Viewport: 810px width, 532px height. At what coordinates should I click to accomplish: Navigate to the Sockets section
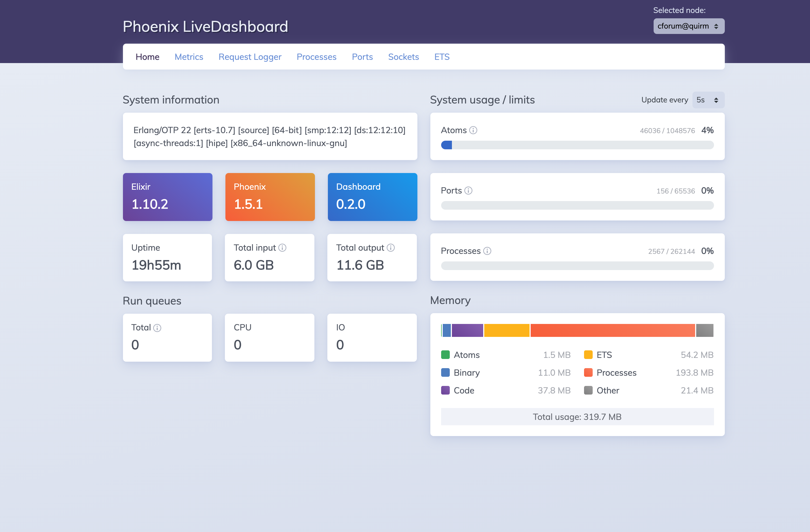(x=403, y=57)
